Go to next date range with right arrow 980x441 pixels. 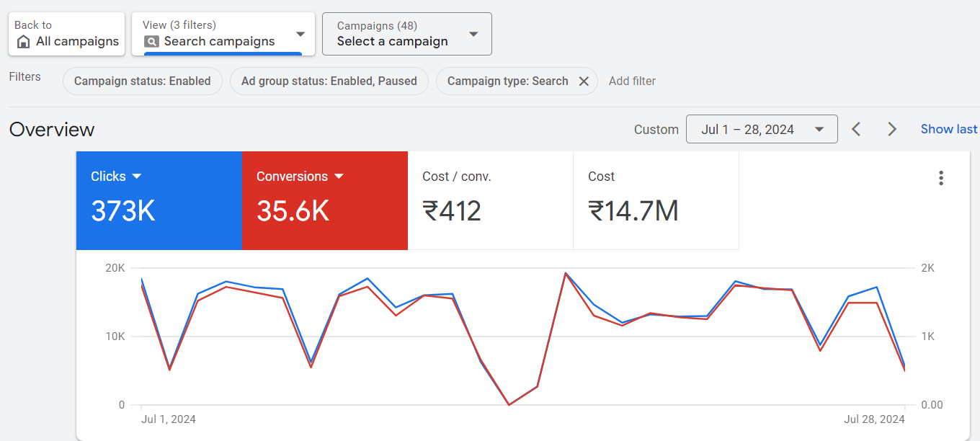point(892,129)
